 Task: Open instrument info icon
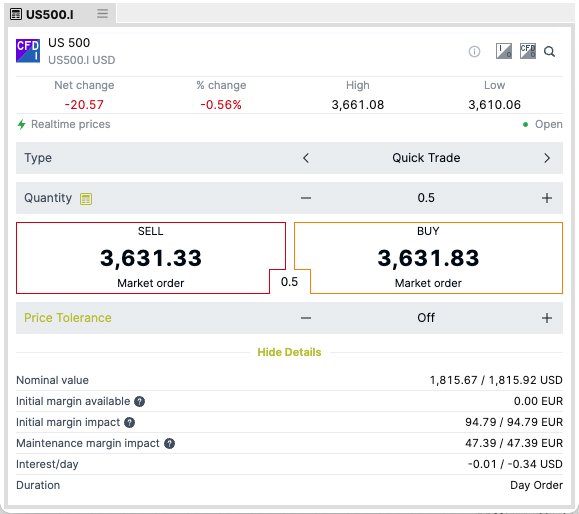[474, 52]
